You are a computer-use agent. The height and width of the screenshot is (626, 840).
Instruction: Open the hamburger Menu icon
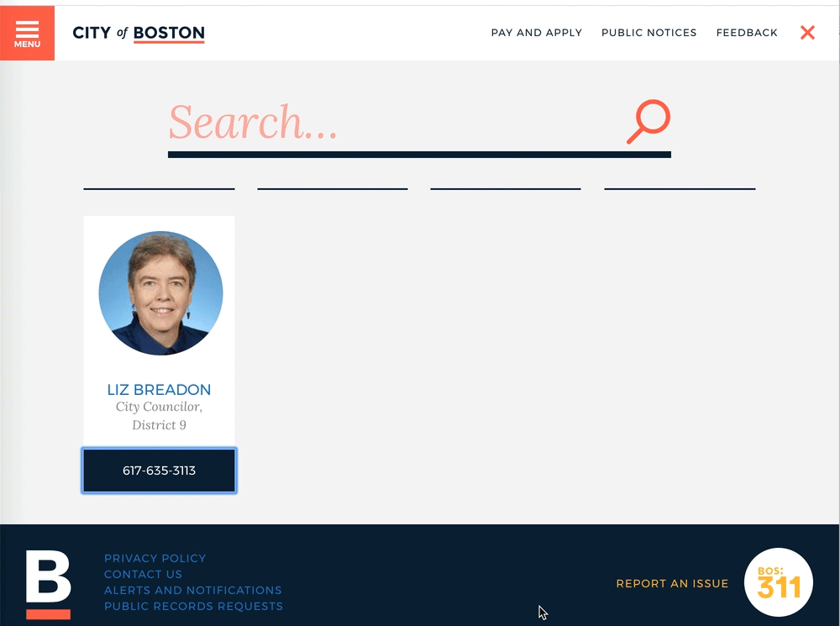point(27,33)
